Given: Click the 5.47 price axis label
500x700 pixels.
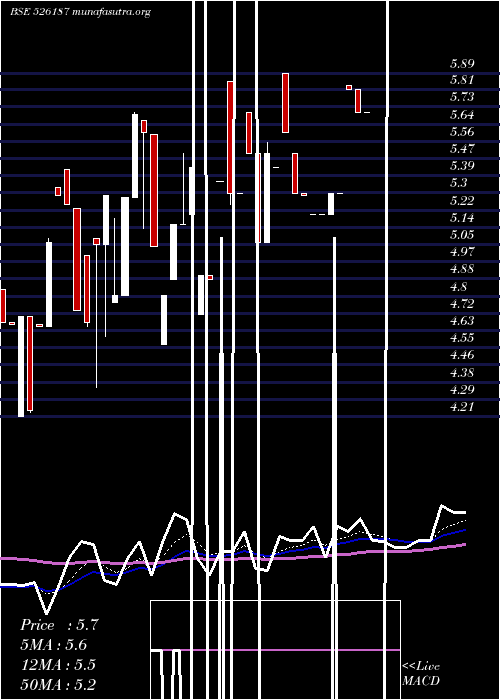Looking at the screenshot, I should pyautogui.click(x=462, y=149).
